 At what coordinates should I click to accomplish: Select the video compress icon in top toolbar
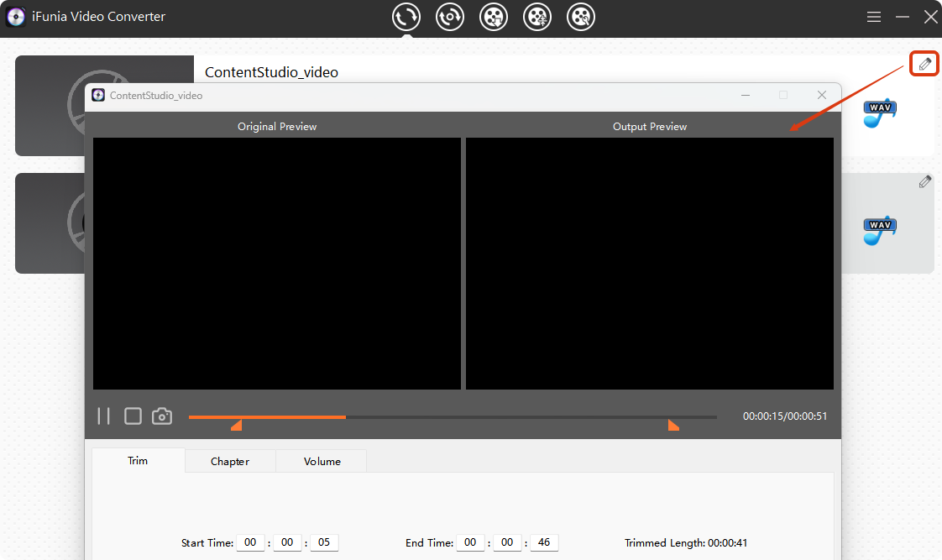click(537, 17)
